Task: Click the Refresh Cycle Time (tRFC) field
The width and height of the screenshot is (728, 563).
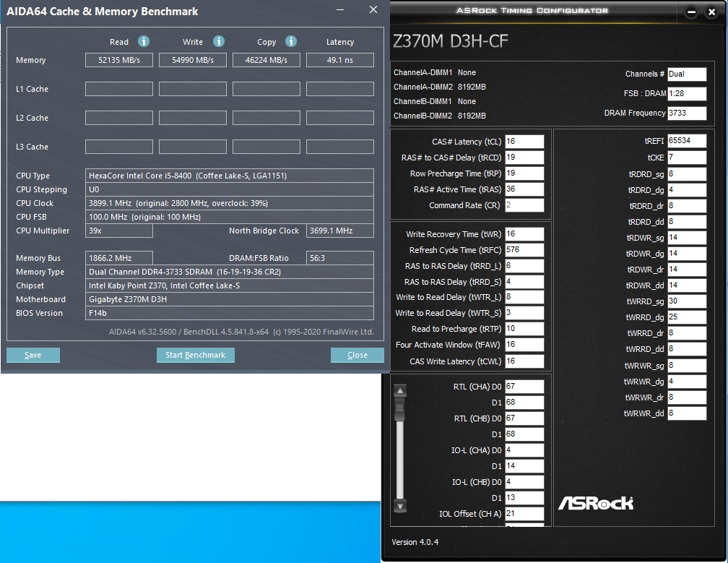Action: coord(524,249)
